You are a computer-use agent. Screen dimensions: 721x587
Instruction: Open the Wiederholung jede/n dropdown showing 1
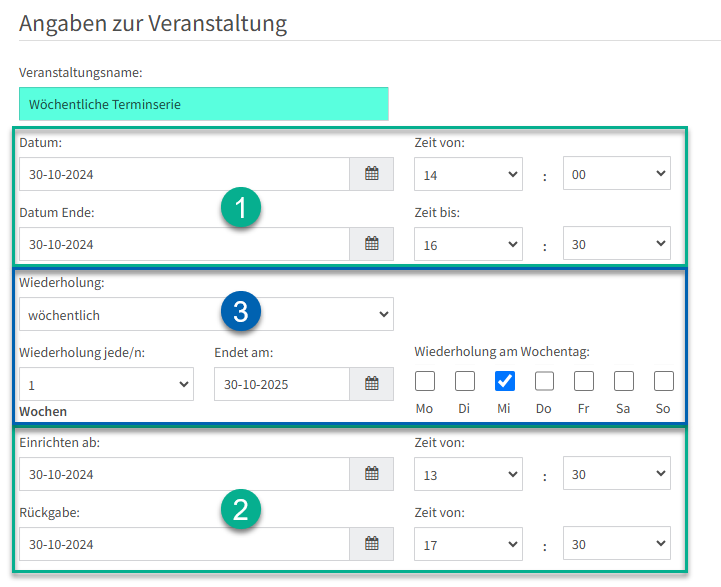(x=106, y=384)
